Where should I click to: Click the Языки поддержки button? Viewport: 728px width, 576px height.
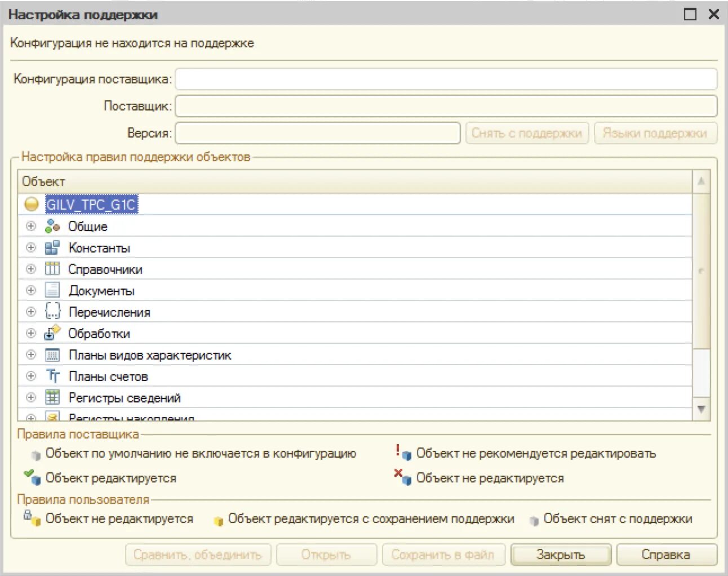[655, 133]
